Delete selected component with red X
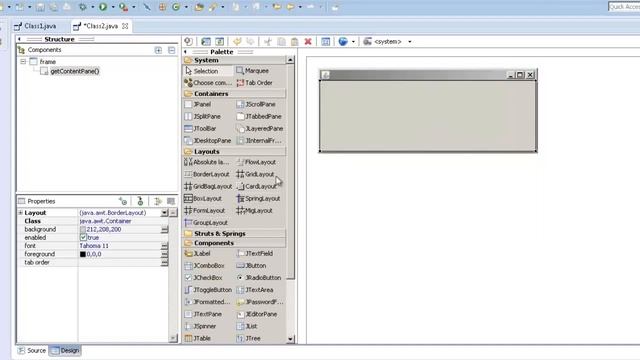 pos(308,41)
